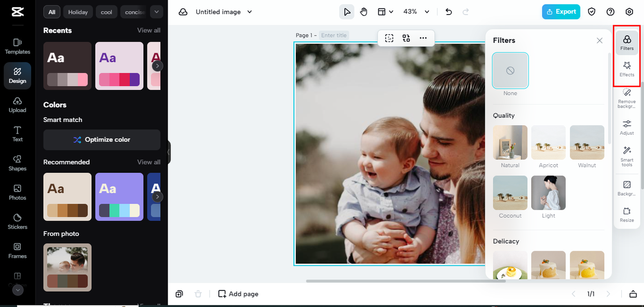
Task: Select the family photo on canvas
Action: click(390, 154)
